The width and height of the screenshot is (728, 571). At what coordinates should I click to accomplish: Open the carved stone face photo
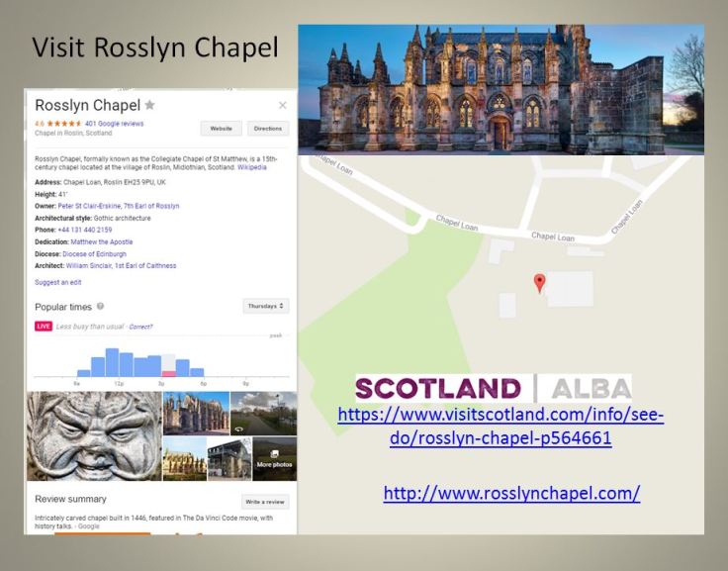click(x=94, y=435)
